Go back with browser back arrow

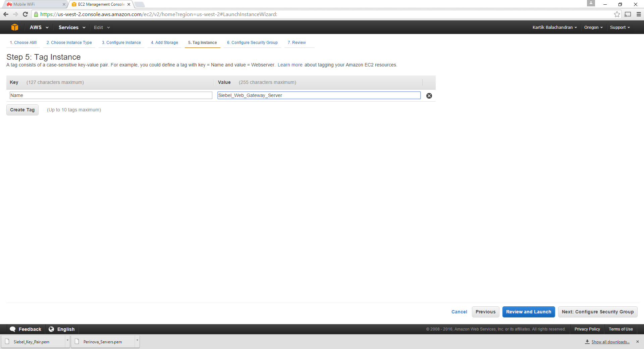(x=6, y=14)
